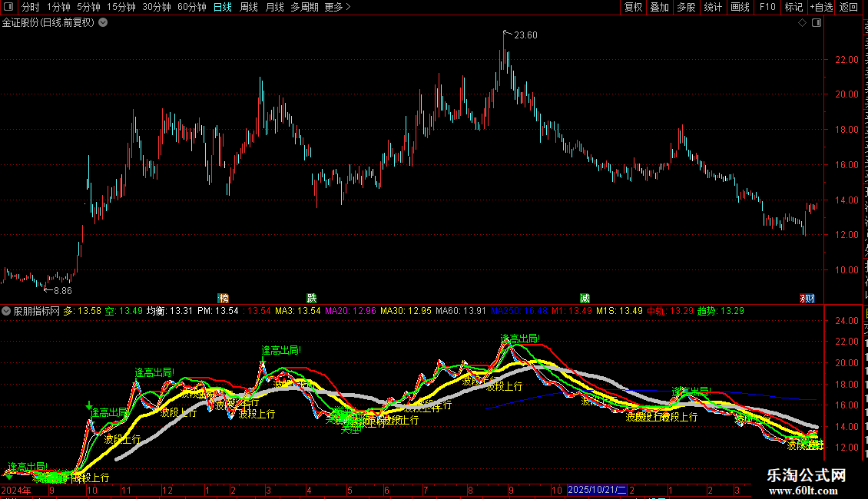The width and height of the screenshot is (868, 499).
Task: Click the 趋势: 13.29 indicator value
Action: point(721,311)
